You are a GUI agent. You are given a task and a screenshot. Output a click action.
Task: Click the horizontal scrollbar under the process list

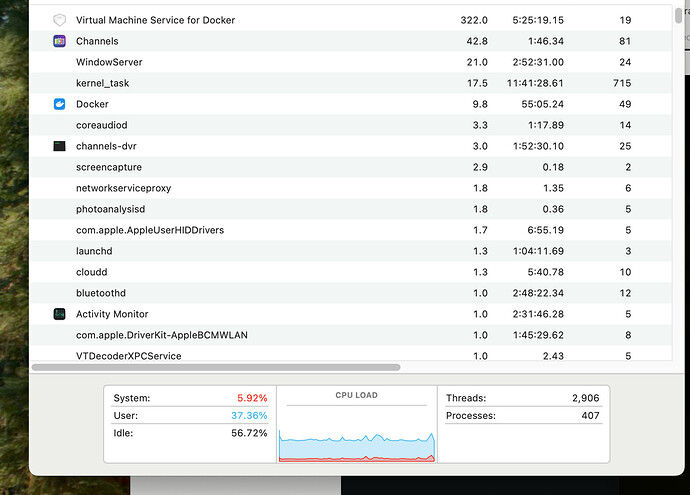pyautogui.click(x=216, y=367)
